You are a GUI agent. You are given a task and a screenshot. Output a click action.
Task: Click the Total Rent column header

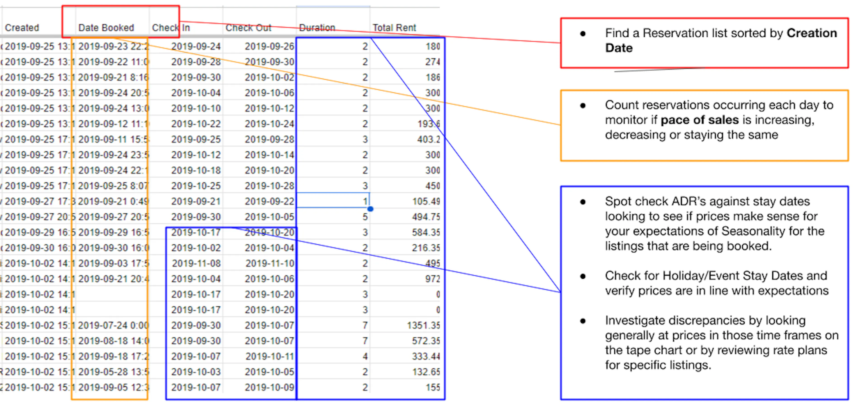tap(394, 28)
